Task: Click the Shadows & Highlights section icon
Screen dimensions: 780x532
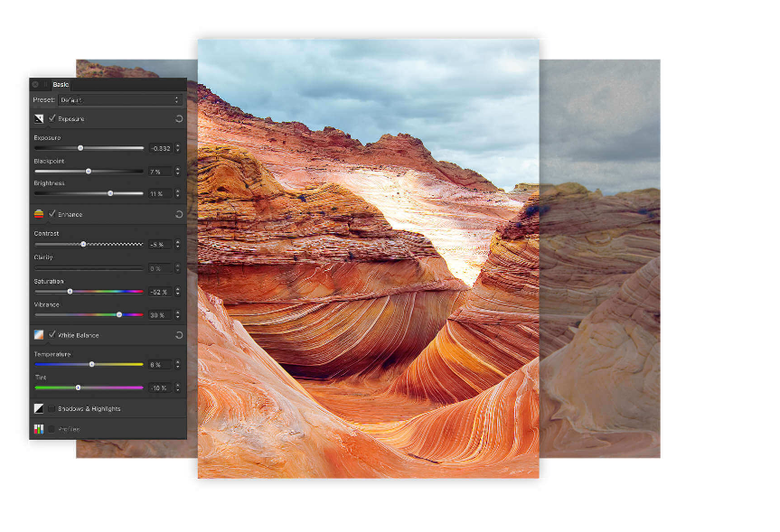Action: click(x=39, y=408)
